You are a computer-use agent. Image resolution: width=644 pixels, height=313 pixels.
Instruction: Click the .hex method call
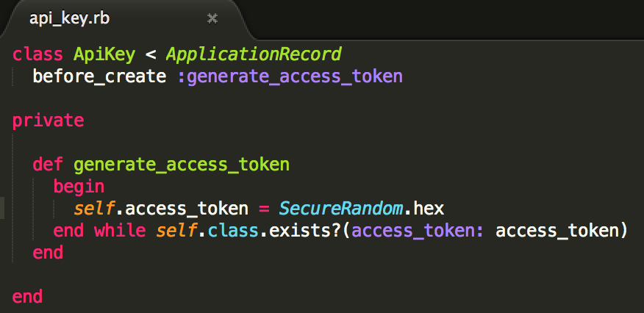pyautogui.click(x=424, y=209)
